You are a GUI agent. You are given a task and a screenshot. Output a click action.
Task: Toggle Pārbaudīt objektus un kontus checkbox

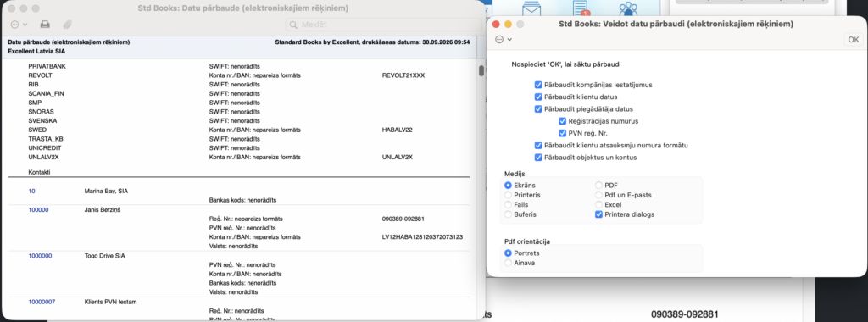[x=538, y=157]
